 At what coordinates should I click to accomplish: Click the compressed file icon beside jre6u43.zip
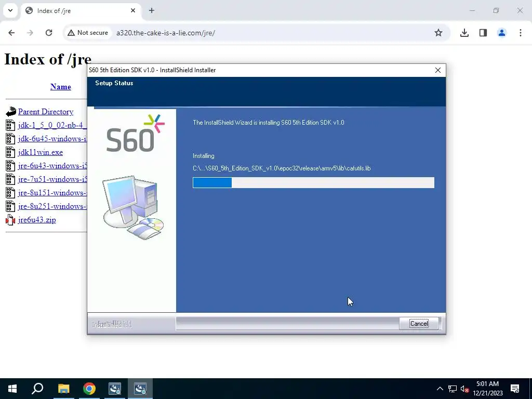[x=10, y=220]
